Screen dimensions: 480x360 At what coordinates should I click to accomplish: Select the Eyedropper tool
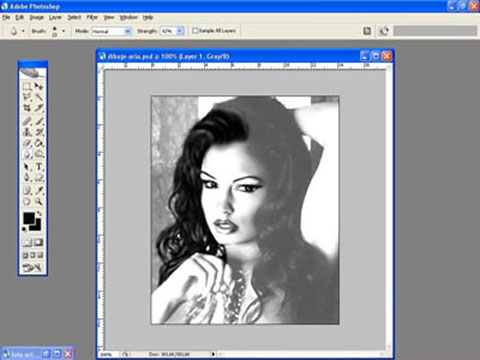(39, 190)
